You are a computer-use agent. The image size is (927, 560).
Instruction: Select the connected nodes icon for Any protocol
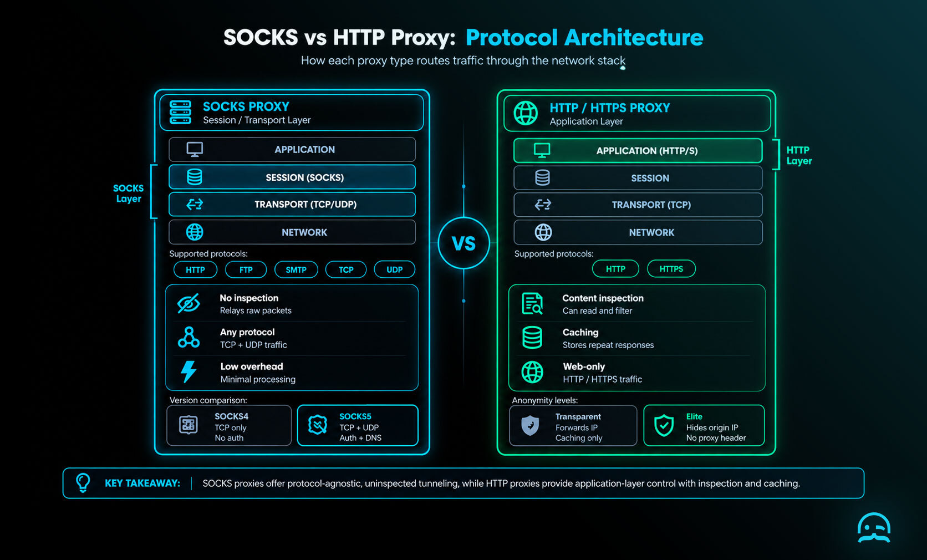[189, 337]
